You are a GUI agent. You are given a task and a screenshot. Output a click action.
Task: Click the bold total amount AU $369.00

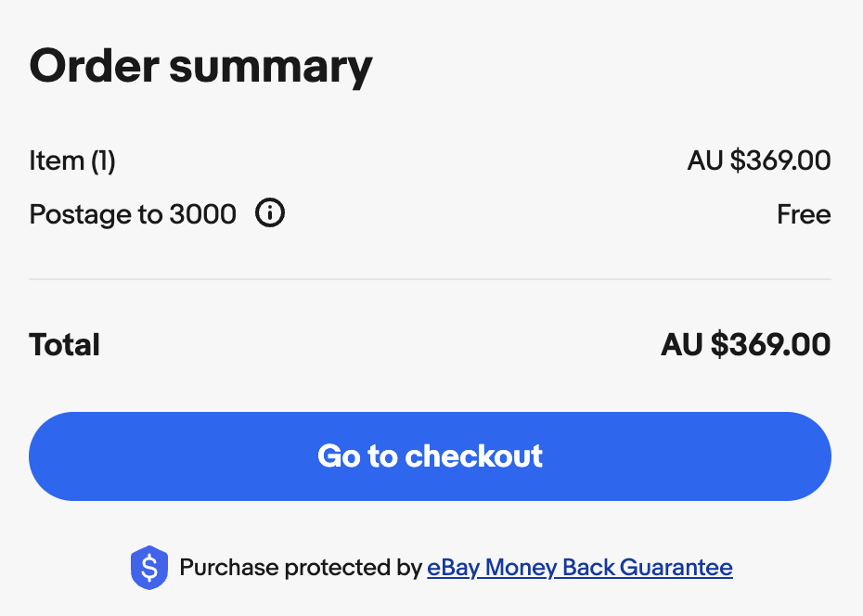point(745,345)
